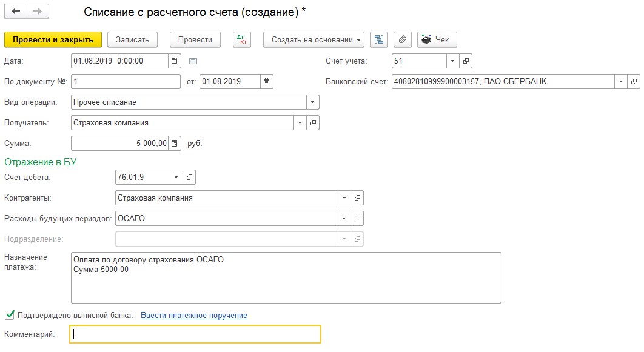Open calendar picker for Дата field

(175, 61)
